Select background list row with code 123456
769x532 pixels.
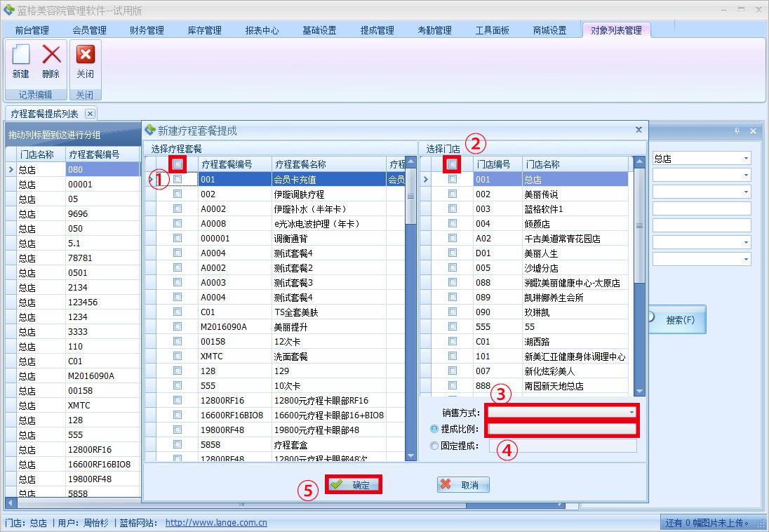[x=73, y=302]
